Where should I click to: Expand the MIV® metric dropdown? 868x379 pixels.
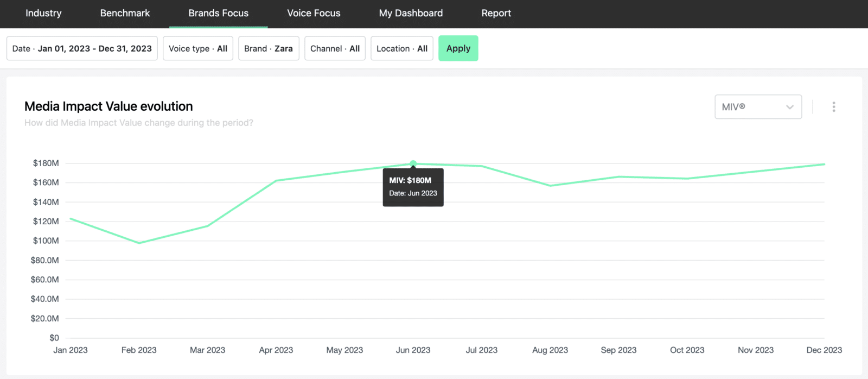(x=758, y=107)
